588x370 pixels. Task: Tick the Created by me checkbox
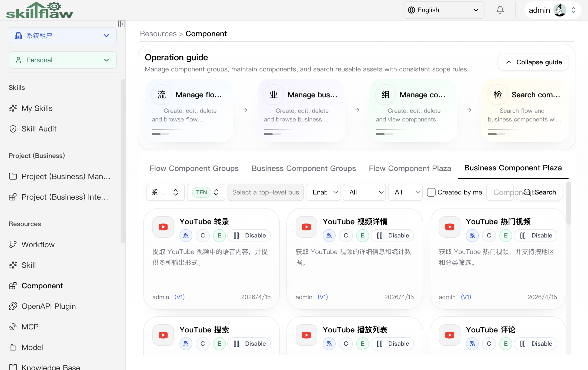pyautogui.click(x=431, y=192)
